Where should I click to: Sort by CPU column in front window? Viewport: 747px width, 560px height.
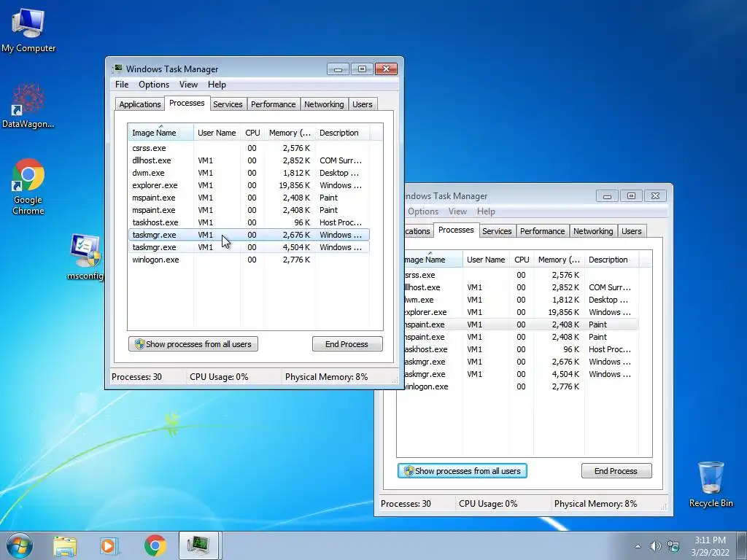click(x=252, y=133)
